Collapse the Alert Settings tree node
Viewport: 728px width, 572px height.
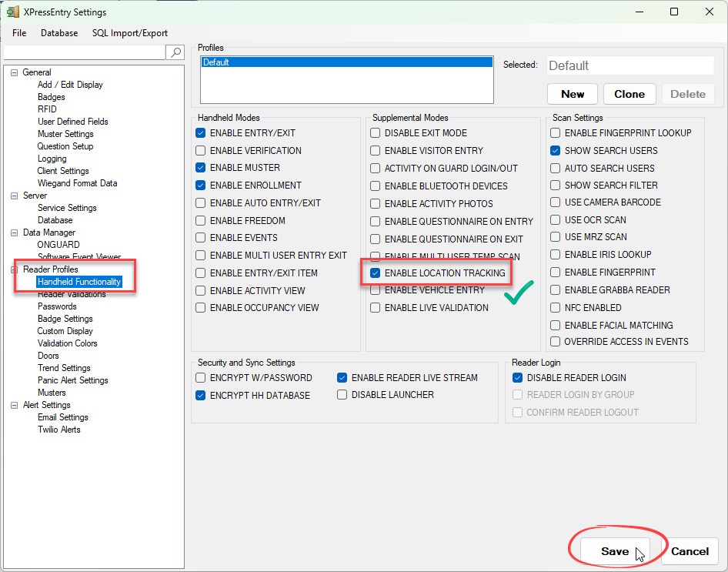pyautogui.click(x=14, y=405)
